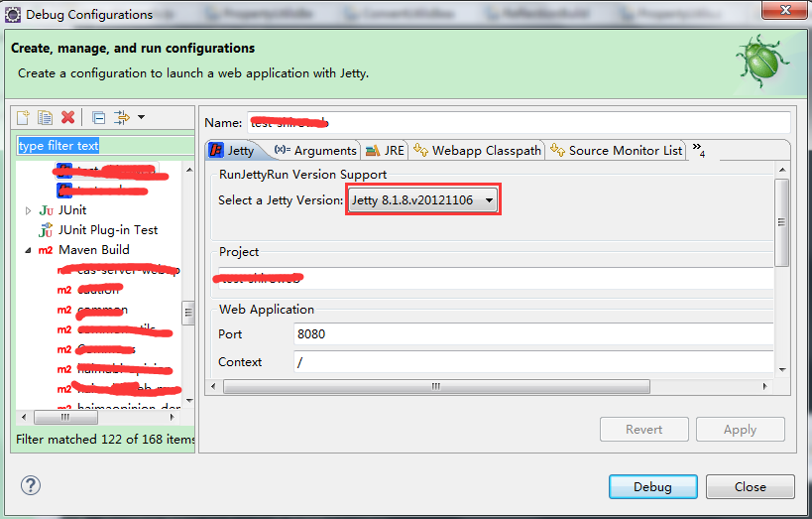Select the Maven Build category
812x519 pixels.
(94, 250)
